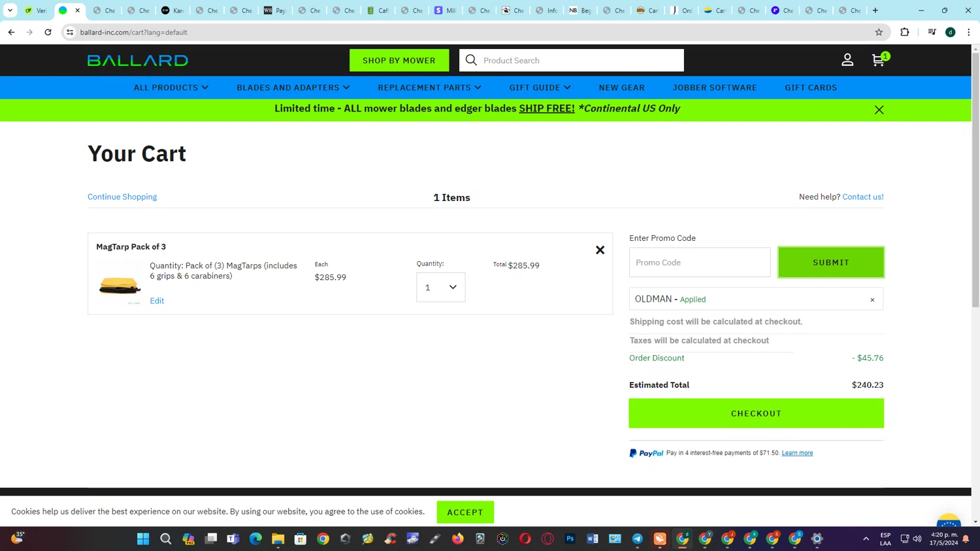Open Microsoft Store from the taskbar

pos(301,539)
